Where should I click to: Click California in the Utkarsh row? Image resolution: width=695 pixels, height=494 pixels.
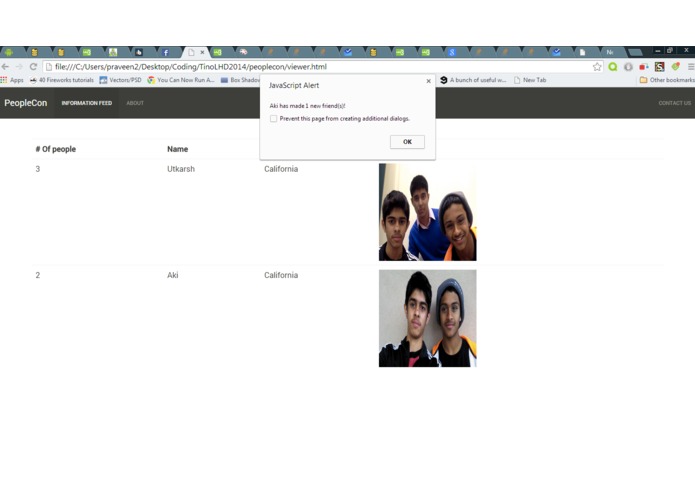click(x=281, y=169)
